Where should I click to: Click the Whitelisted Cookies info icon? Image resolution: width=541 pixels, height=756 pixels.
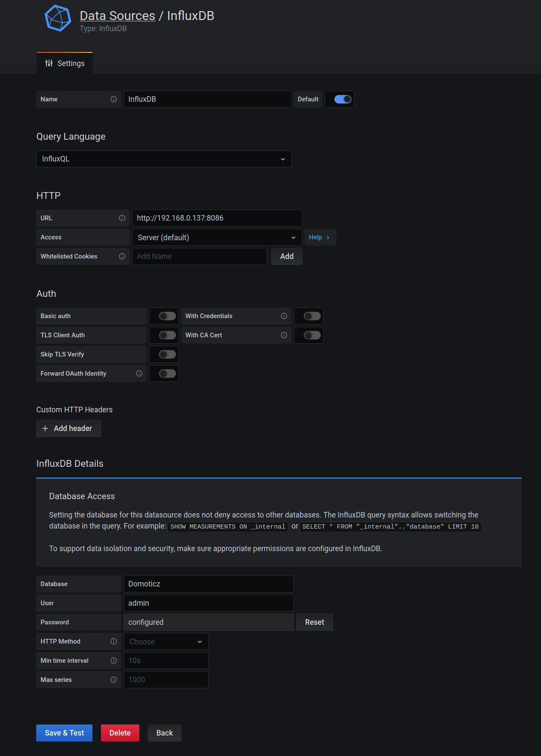point(122,256)
